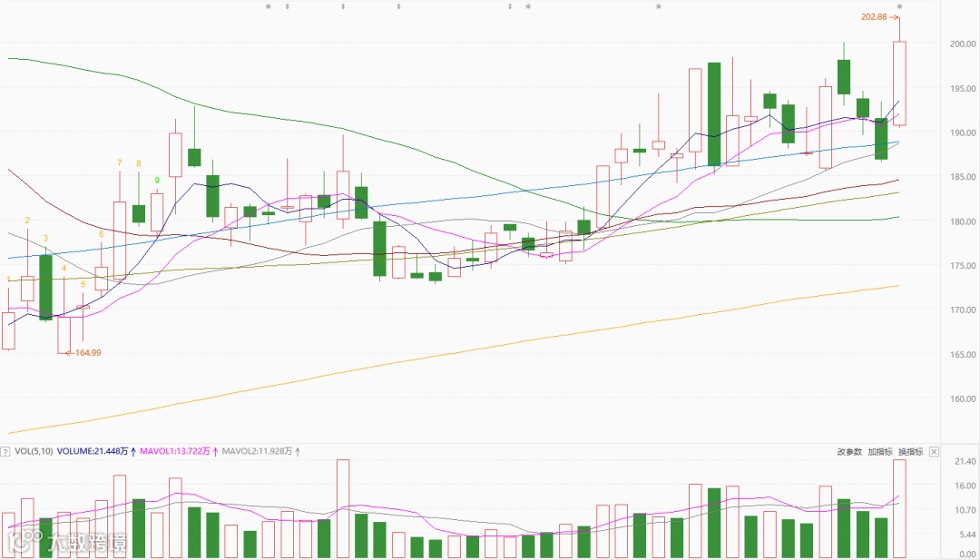This screenshot has width=980, height=560.
Task: Open the VOL indicator help question-mark icon
Action: click(5, 451)
